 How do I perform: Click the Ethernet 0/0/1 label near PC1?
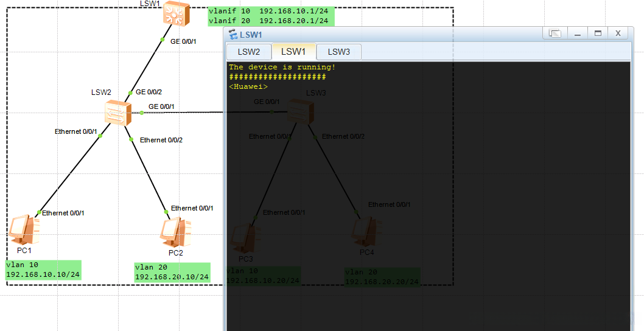click(x=63, y=213)
